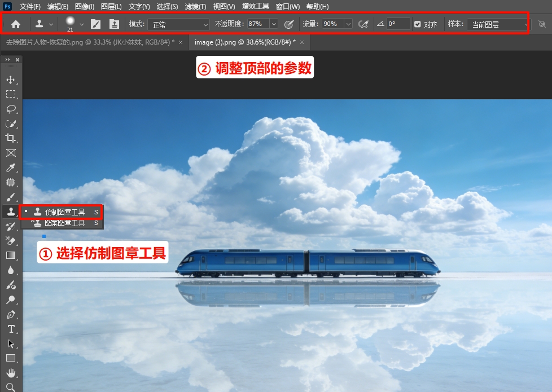
Task: Toggle pressure controls opacity button
Action: pyautogui.click(x=288, y=24)
